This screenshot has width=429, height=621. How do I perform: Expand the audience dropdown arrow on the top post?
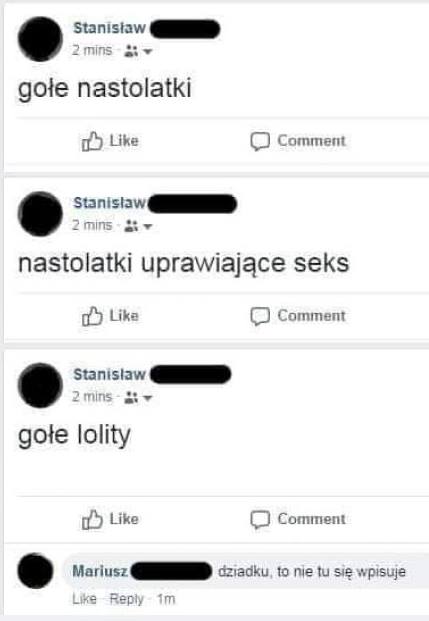[148, 51]
